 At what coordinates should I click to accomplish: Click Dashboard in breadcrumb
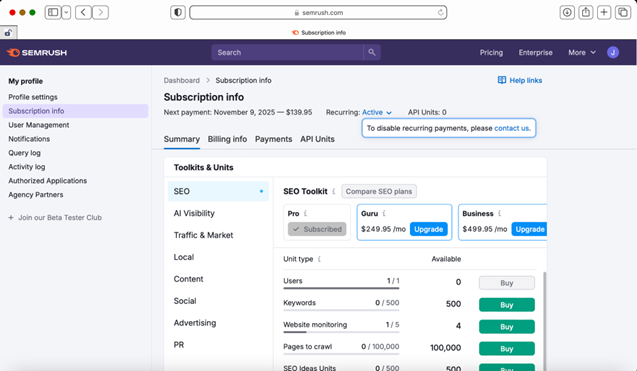pyautogui.click(x=182, y=80)
